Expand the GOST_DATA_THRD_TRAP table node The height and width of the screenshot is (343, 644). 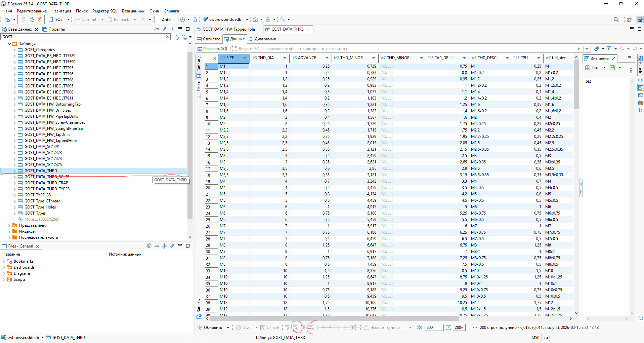[x=15, y=183]
